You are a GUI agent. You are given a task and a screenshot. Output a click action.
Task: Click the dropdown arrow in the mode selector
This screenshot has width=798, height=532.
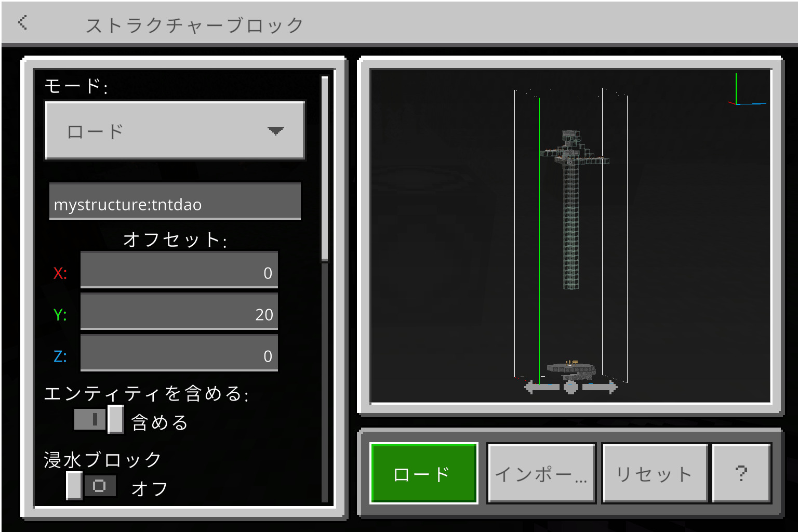point(275,131)
